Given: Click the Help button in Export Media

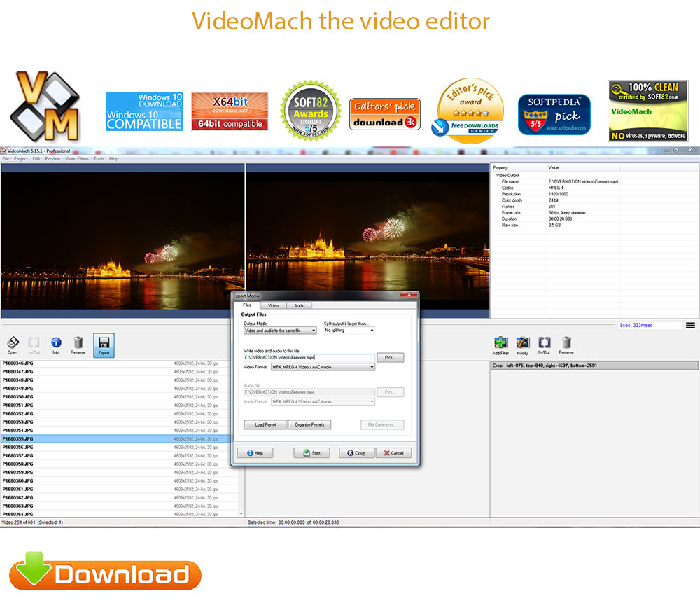Looking at the screenshot, I should coord(255,453).
